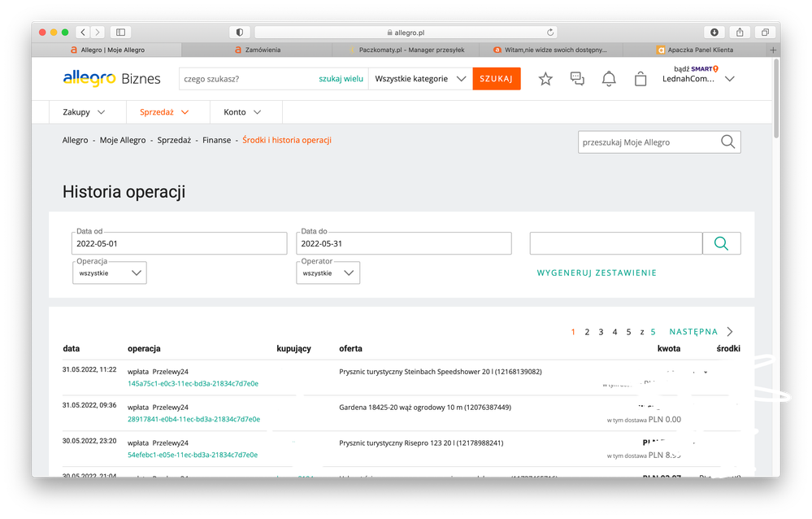This screenshot has width=812, height=519.
Task: Click WYGENERUJ ZESTAWIENIE
Action: click(x=597, y=273)
